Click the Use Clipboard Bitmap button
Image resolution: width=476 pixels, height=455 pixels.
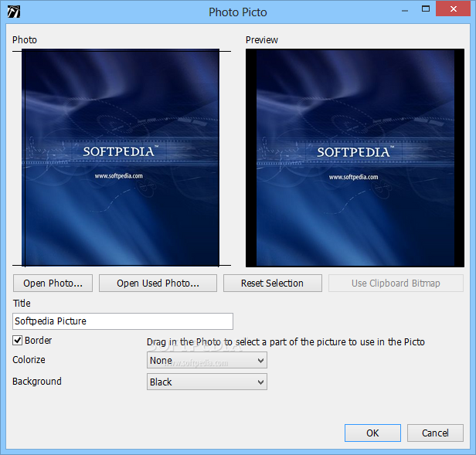tap(396, 284)
